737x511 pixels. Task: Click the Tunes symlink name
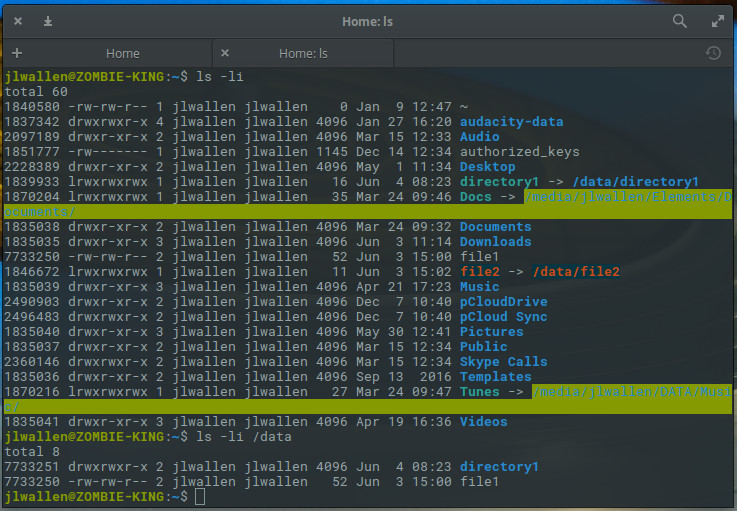tap(479, 391)
